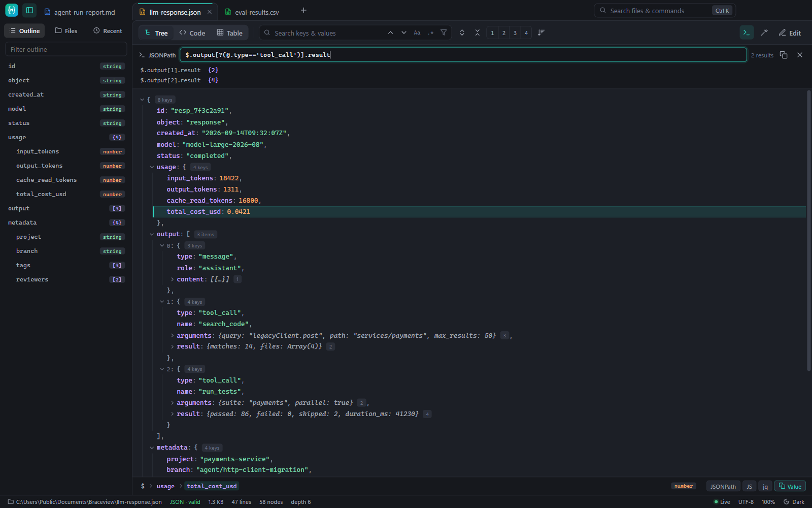Viewport: 812px width, 508px height.
Task: Jump to previous search match arrow
Action: [390, 33]
